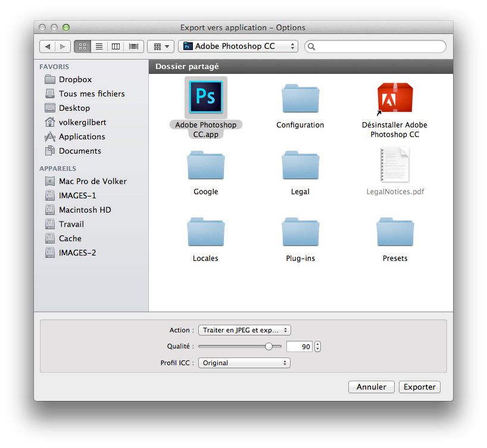Click the Dossier partagé header bar

pos(301,67)
